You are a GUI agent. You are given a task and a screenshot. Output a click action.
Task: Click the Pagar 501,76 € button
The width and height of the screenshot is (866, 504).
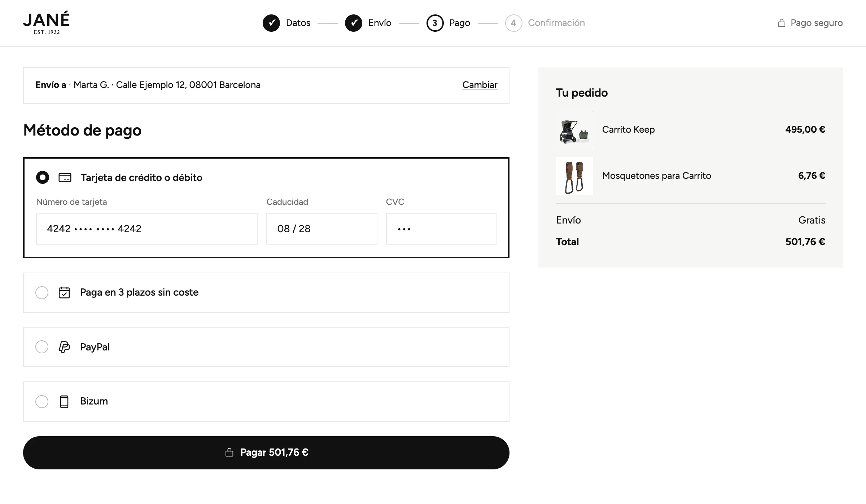pyautogui.click(x=266, y=453)
